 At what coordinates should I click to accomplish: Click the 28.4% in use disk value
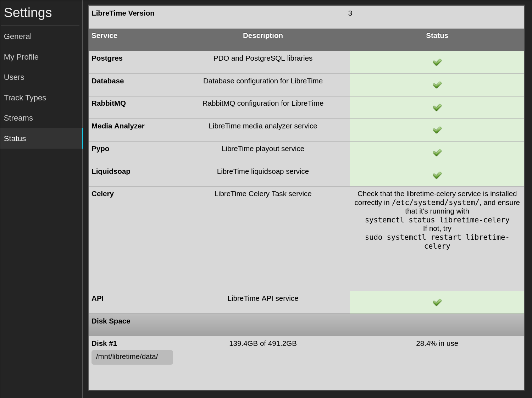click(x=437, y=343)
